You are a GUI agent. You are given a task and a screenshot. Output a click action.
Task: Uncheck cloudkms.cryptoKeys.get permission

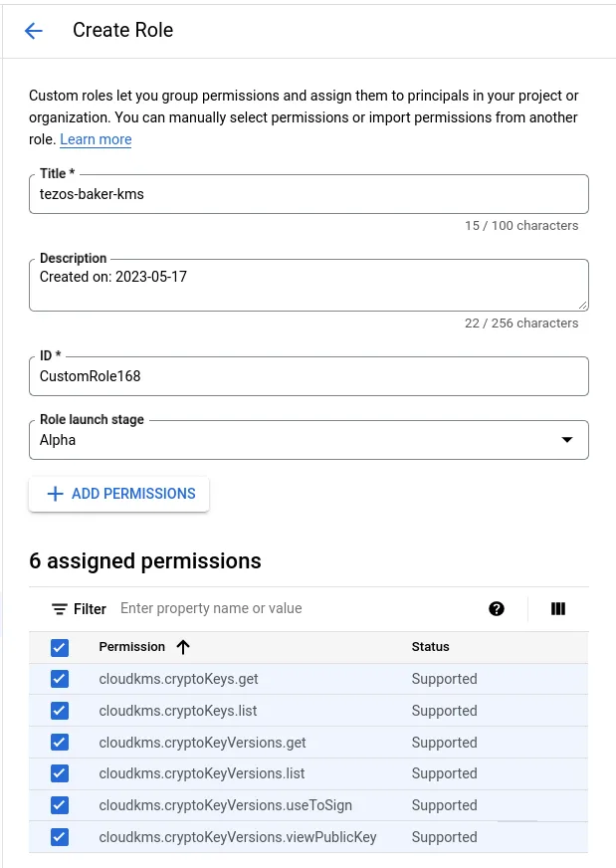coord(60,679)
